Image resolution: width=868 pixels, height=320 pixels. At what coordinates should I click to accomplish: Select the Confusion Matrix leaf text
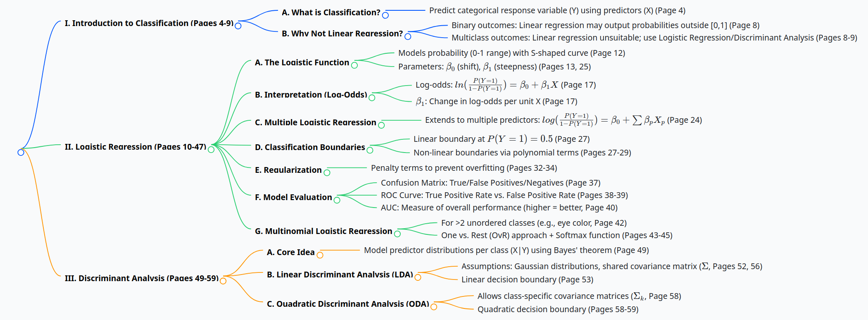coord(490,183)
